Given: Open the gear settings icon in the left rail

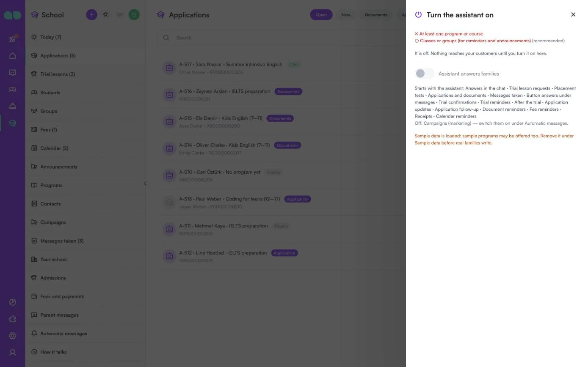Looking at the screenshot, I should coord(13,336).
